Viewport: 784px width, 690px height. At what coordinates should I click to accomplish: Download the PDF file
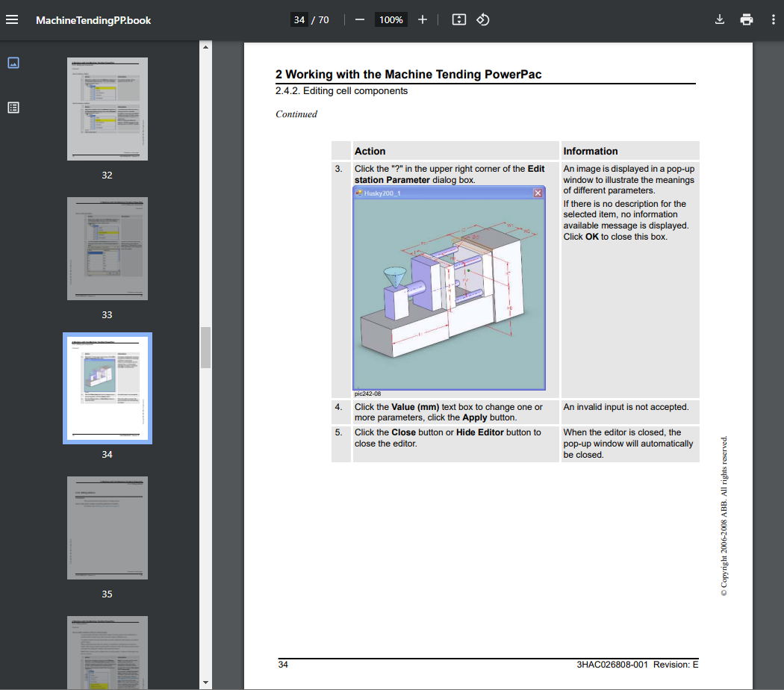[x=720, y=19]
